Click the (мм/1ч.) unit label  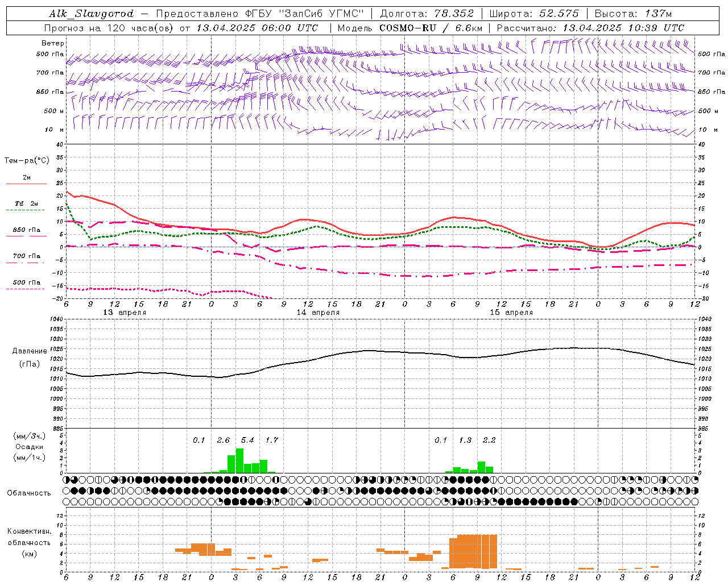[30, 458]
